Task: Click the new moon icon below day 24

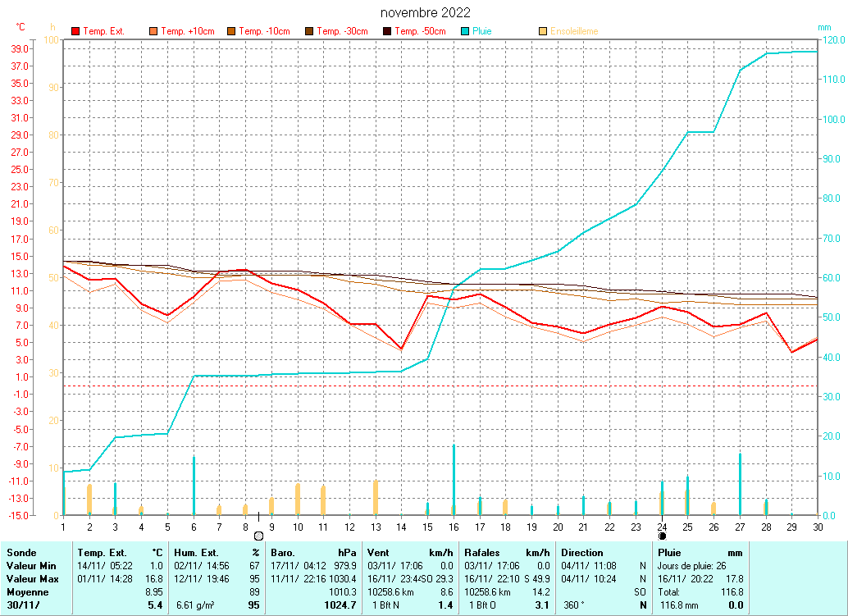Action: (662, 535)
